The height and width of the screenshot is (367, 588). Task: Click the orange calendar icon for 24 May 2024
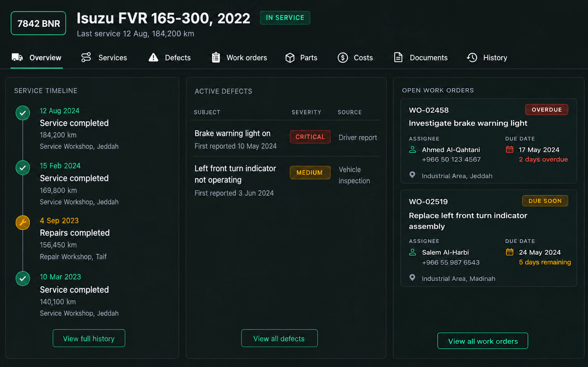click(x=510, y=252)
